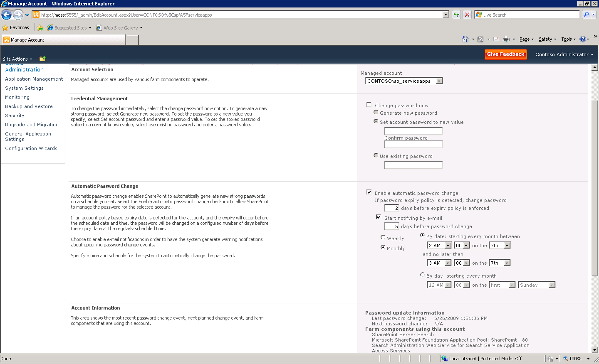This screenshot has width=599, height=364.
Task: Enable the Change password now checkbox
Action: [x=369, y=105]
